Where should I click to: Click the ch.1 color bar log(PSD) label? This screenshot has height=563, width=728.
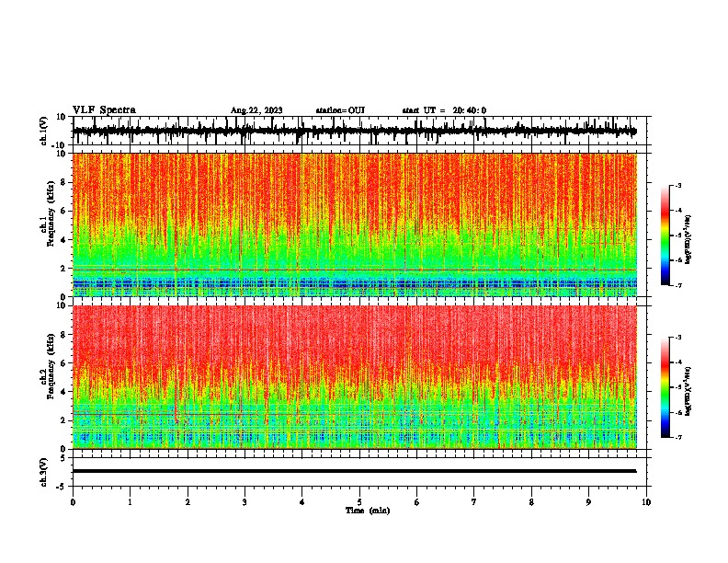(688, 239)
